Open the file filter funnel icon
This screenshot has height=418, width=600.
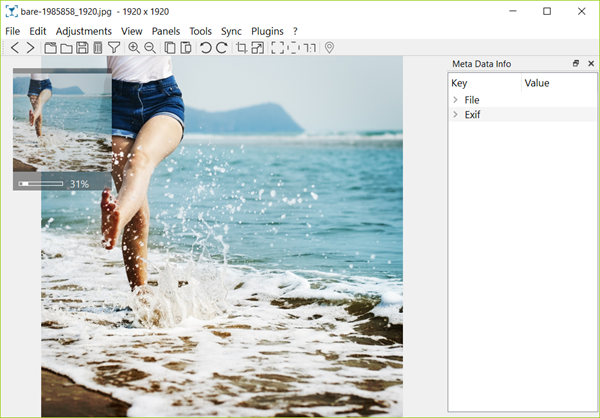[114, 48]
